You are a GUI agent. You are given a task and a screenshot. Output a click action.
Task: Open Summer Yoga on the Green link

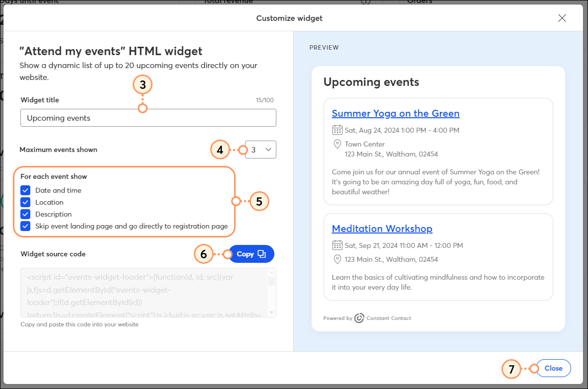point(396,113)
